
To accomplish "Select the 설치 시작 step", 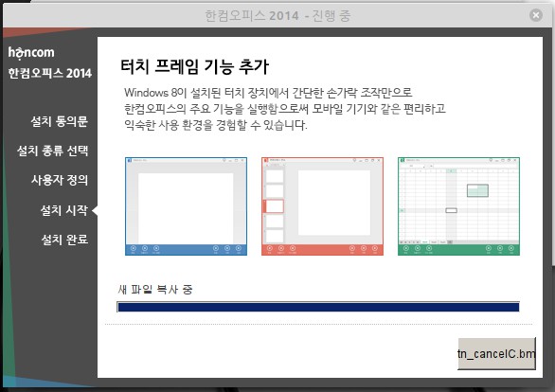I will coord(64,210).
